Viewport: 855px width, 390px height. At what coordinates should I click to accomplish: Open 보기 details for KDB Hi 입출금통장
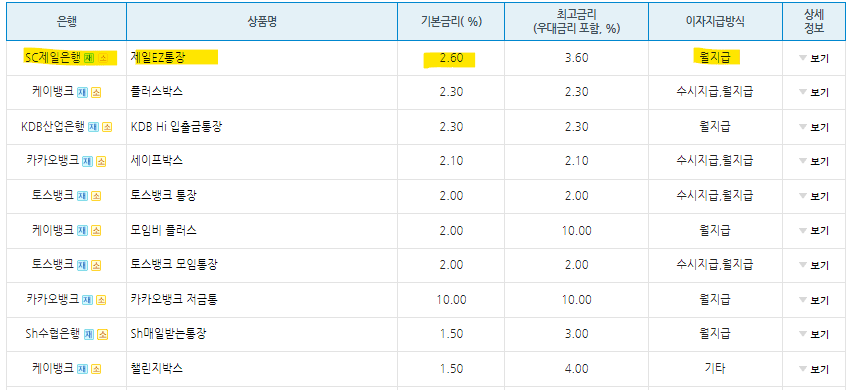pyautogui.click(x=814, y=127)
